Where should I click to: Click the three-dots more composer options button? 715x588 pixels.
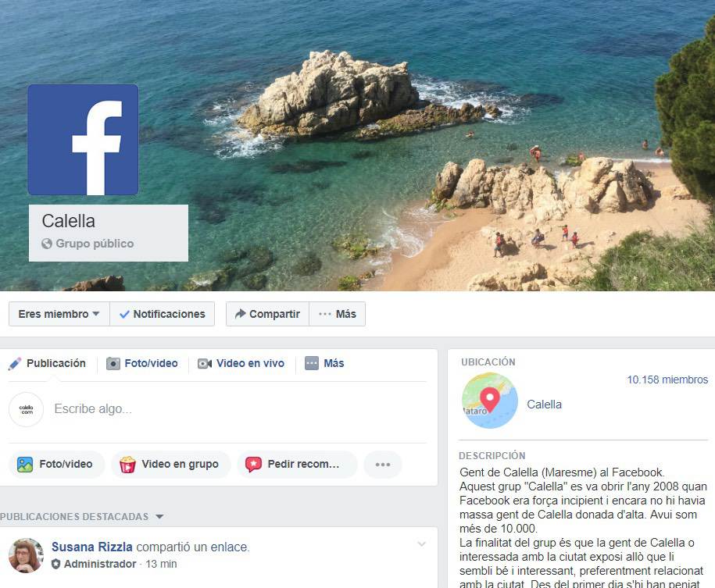click(x=383, y=465)
